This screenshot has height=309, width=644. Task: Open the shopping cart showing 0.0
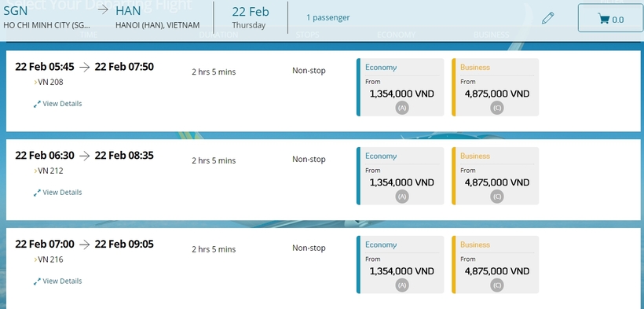(x=610, y=18)
